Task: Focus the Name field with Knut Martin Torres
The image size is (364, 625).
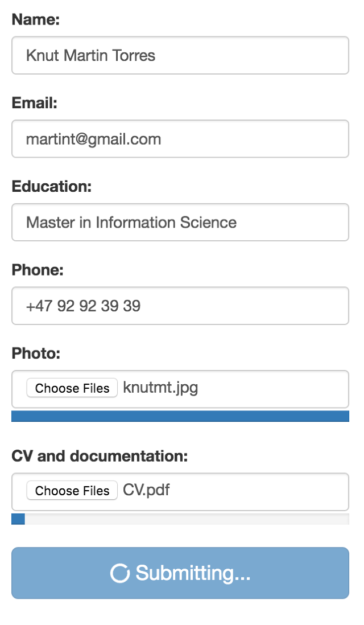Action: (x=180, y=55)
